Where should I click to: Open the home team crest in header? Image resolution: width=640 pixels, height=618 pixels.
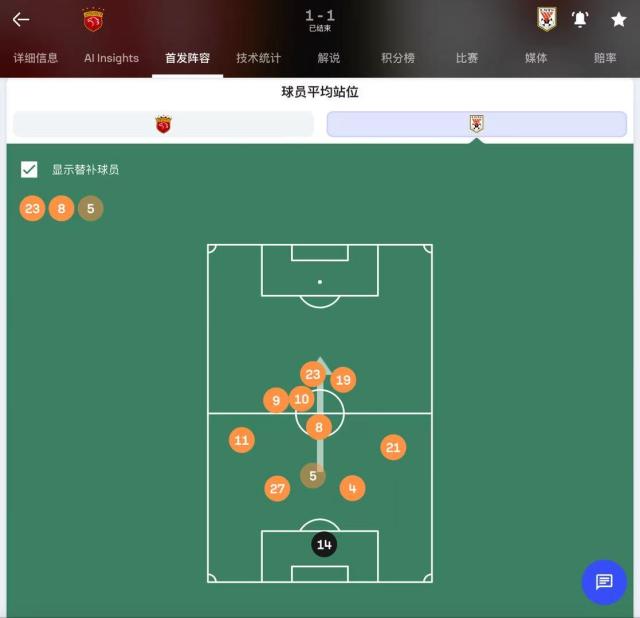tap(93, 20)
